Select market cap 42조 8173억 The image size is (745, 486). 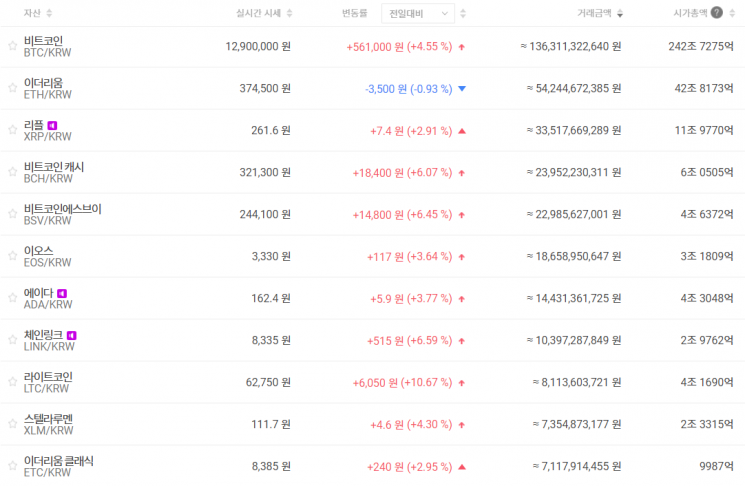pos(704,88)
